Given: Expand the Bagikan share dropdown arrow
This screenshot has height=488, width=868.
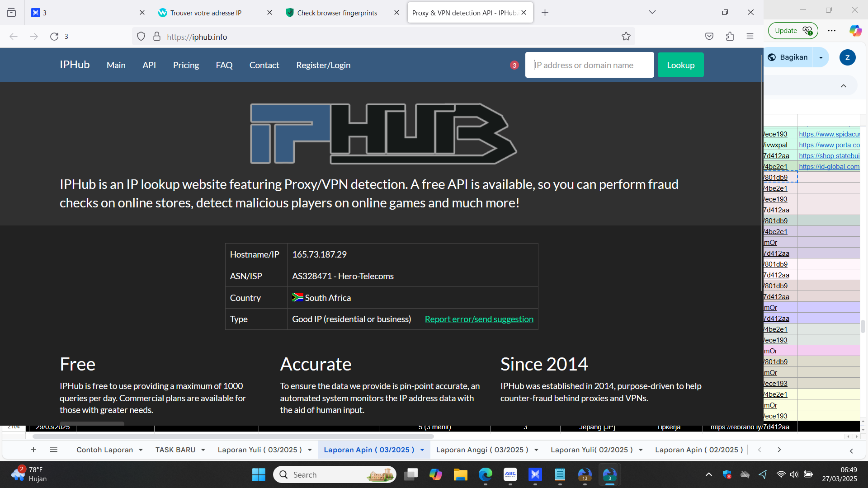Looking at the screenshot, I should tap(821, 57).
